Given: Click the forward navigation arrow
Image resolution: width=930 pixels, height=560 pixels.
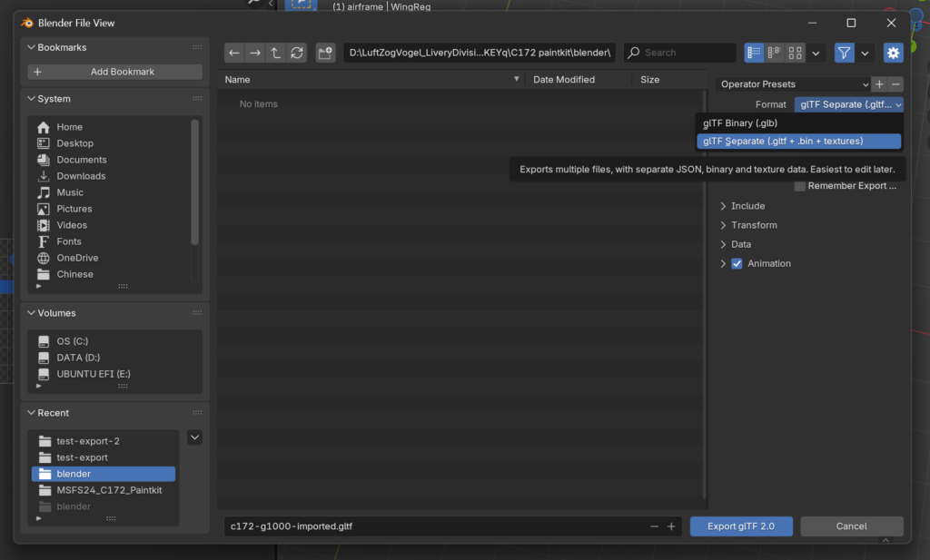Looking at the screenshot, I should coord(255,54).
